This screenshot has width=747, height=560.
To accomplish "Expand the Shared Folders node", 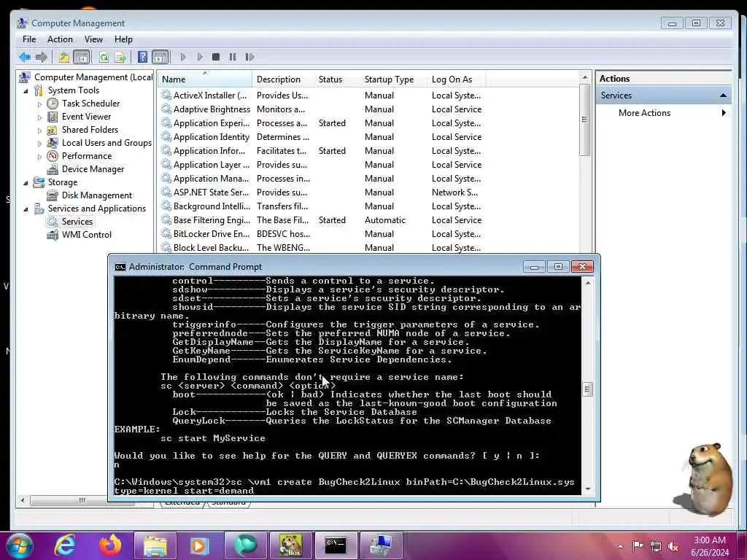I will (39, 130).
